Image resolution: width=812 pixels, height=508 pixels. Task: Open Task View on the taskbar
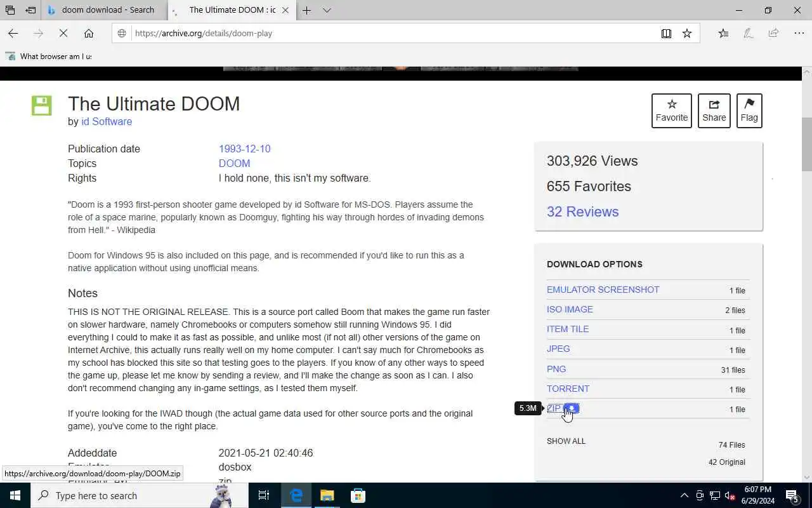(x=264, y=495)
